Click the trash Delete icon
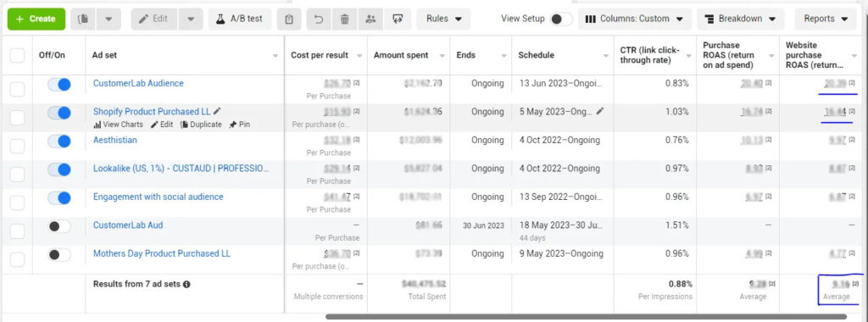This screenshot has width=868, height=322. (344, 19)
